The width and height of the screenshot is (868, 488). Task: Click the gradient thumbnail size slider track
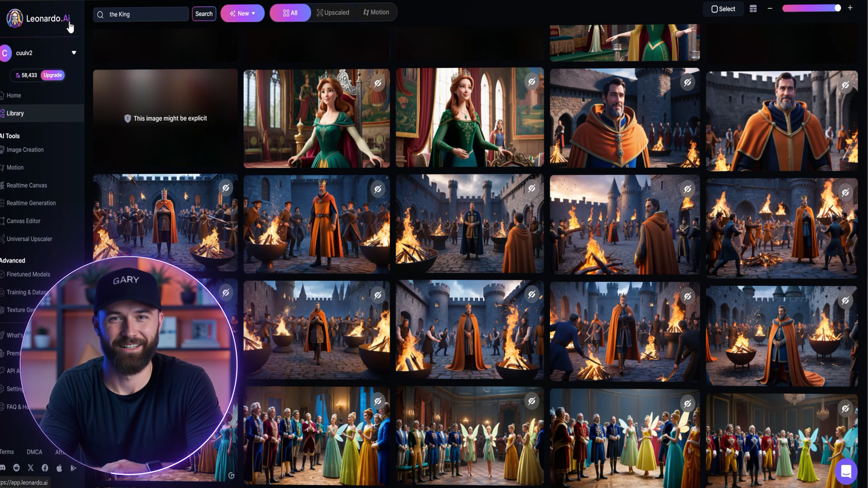pyautogui.click(x=812, y=8)
